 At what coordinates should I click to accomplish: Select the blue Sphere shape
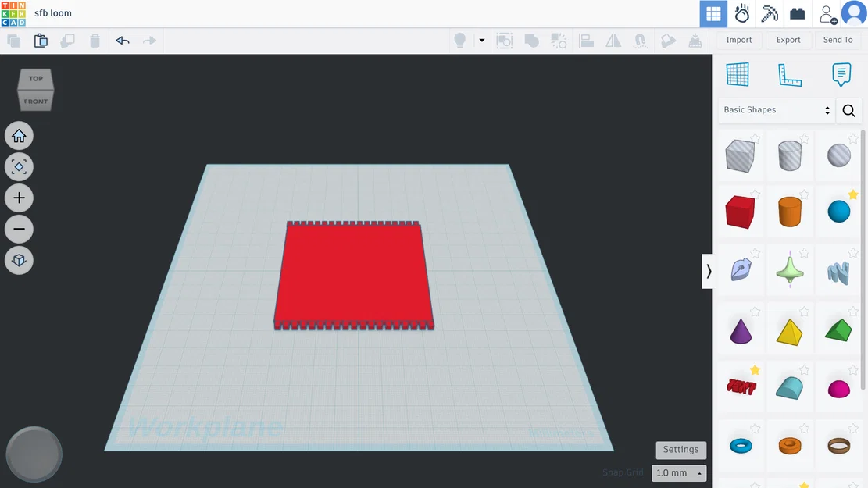click(x=838, y=212)
